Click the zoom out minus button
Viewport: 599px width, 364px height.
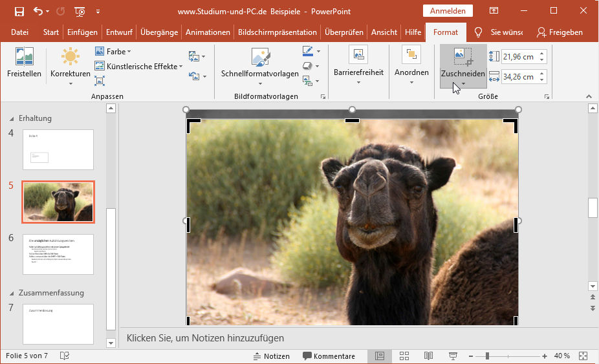point(471,356)
